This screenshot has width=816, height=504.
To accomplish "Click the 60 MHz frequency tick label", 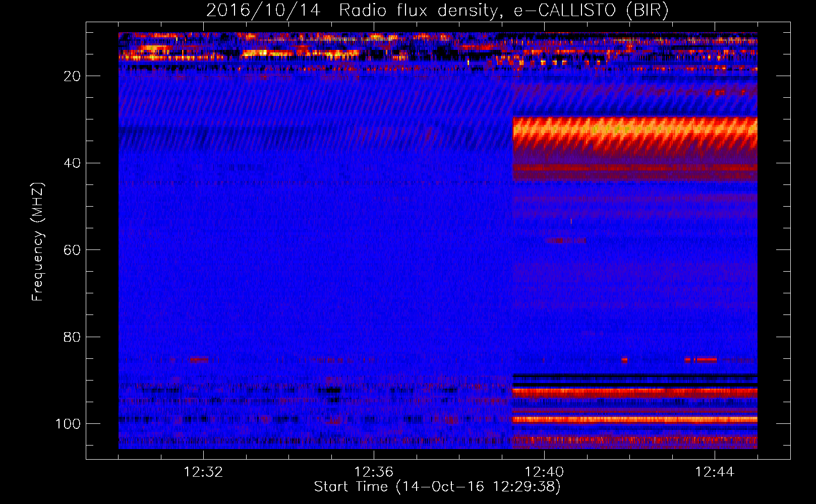I will click(72, 250).
